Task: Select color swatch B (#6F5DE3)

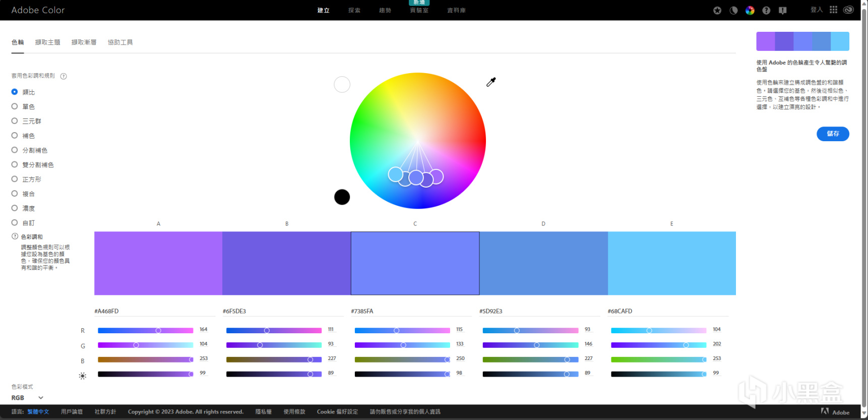Action: coord(286,263)
